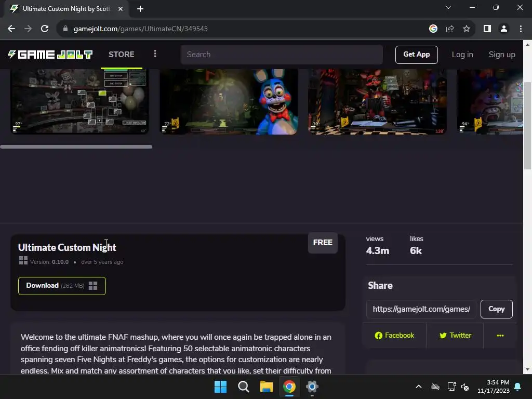532x399 pixels.
Task: Open the Toy Bonnie screenshot thumbnail
Action: [229, 101]
